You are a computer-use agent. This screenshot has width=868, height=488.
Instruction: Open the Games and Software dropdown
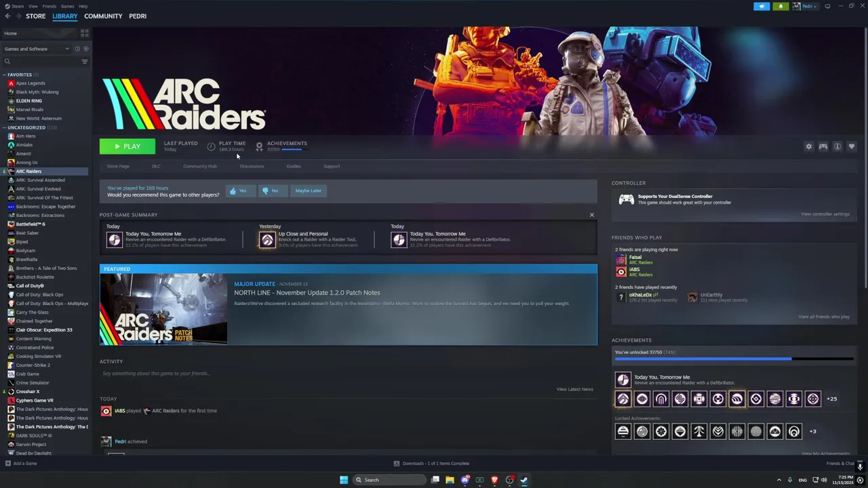point(37,49)
